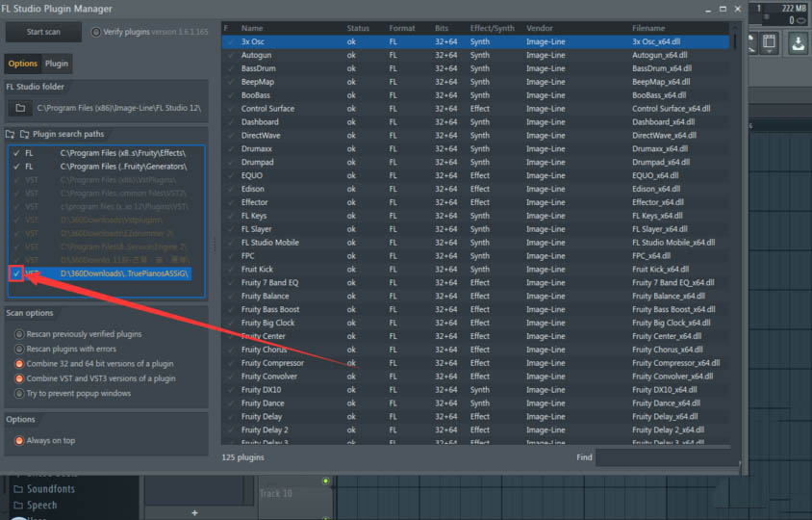812x520 pixels.
Task: Toggle the Verify plugins option
Action: click(x=96, y=32)
